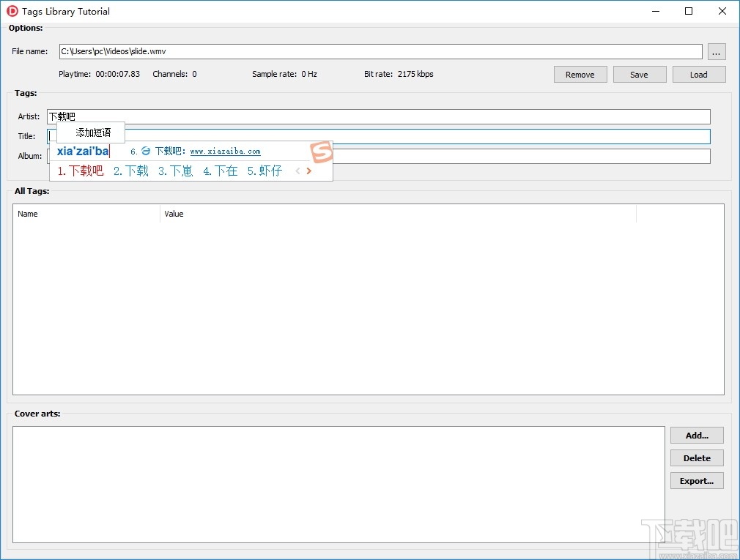740x560 pixels.
Task: Close the Tags Library Tutorial window
Action: [722, 11]
